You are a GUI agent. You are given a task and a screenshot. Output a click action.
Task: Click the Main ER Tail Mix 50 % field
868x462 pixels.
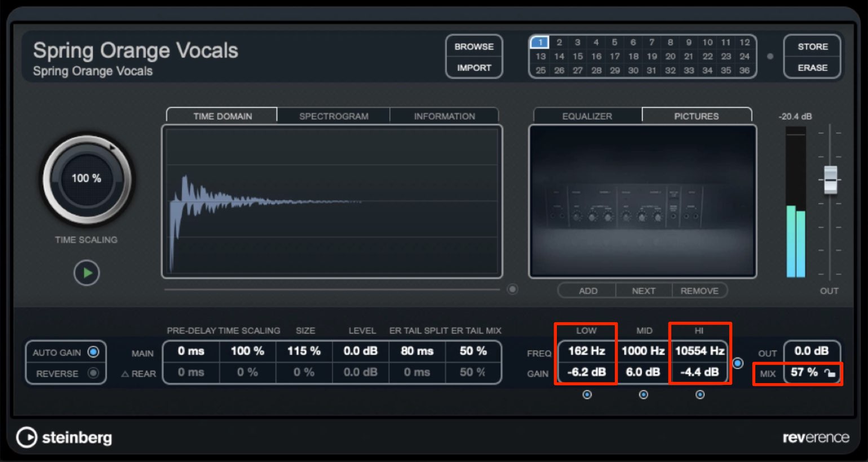point(473,351)
